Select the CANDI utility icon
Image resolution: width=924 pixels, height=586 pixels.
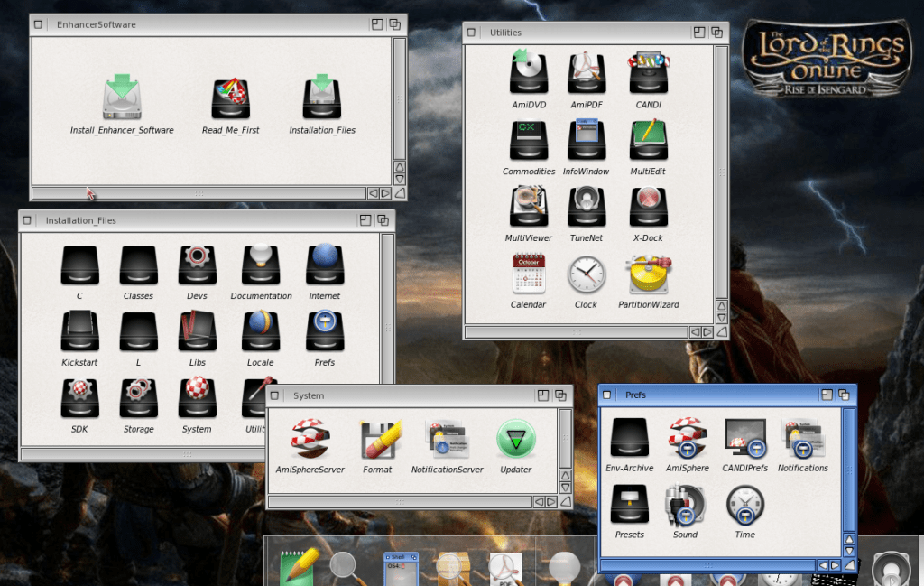[648, 73]
